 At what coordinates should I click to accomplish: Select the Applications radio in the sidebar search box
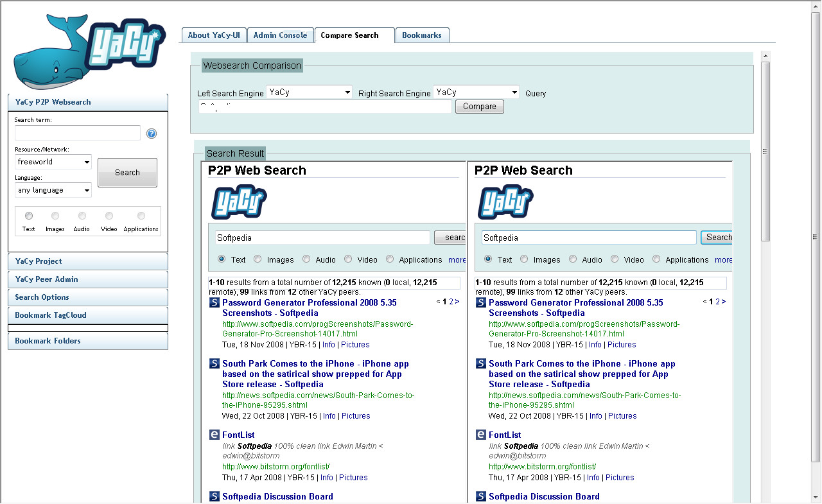(x=141, y=216)
